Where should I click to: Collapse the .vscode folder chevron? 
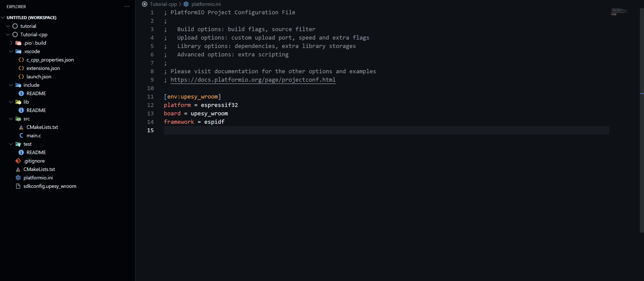coord(11,51)
